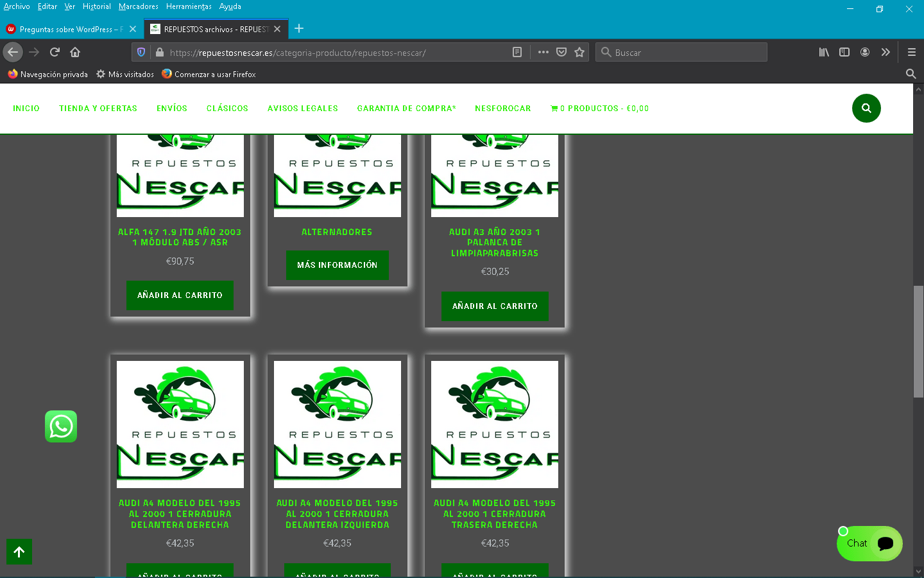Click Audi A4 cerradura delantera derecha thumbnail
Screen dimensions: 924x578
(180, 425)
